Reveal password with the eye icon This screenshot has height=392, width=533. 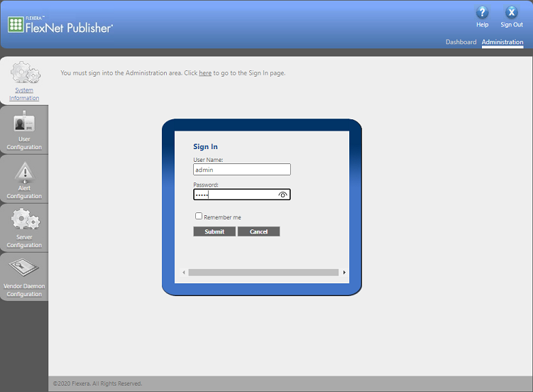coord(282,195)
